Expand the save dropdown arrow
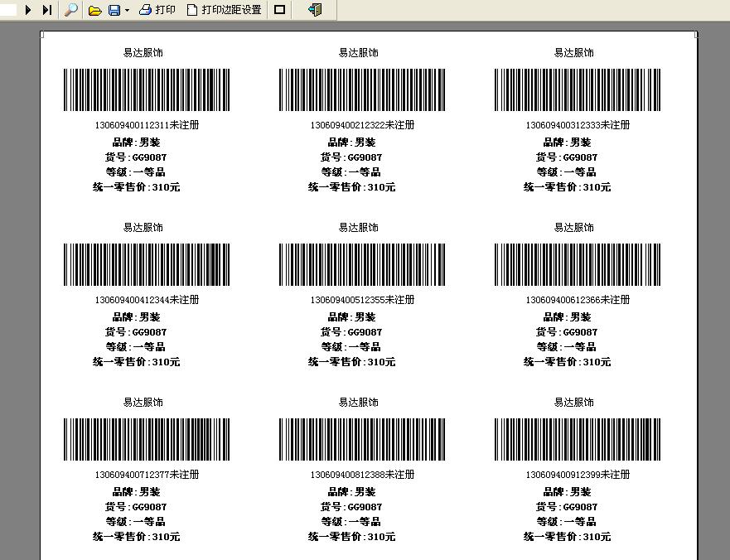This screenshot has width=730, height=560. tap(127, 10)
